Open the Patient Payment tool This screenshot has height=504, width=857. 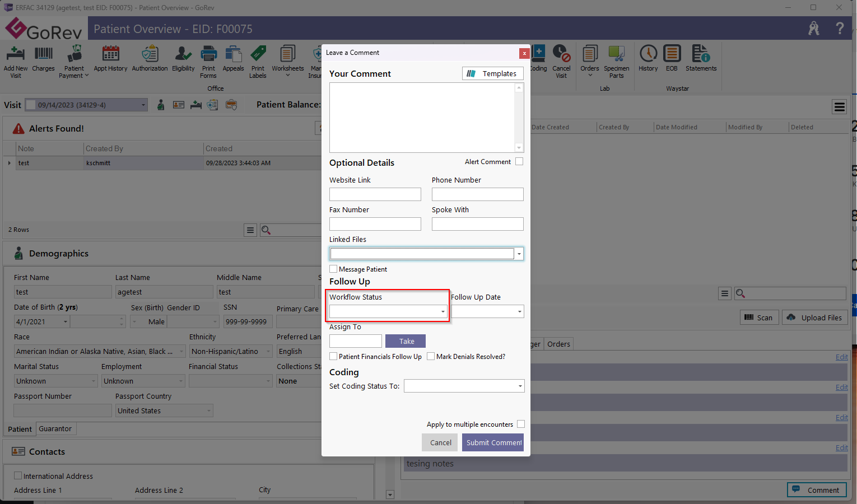(74, 62)
